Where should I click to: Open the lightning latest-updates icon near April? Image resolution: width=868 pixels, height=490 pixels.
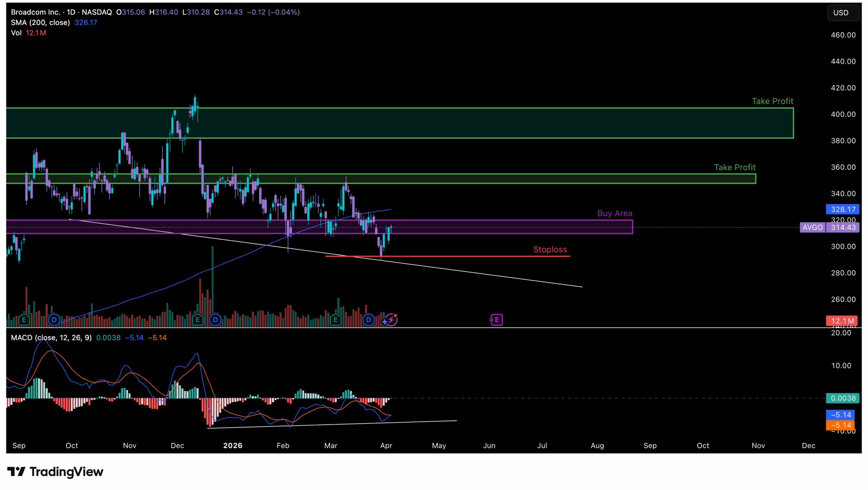pos(391,320)
